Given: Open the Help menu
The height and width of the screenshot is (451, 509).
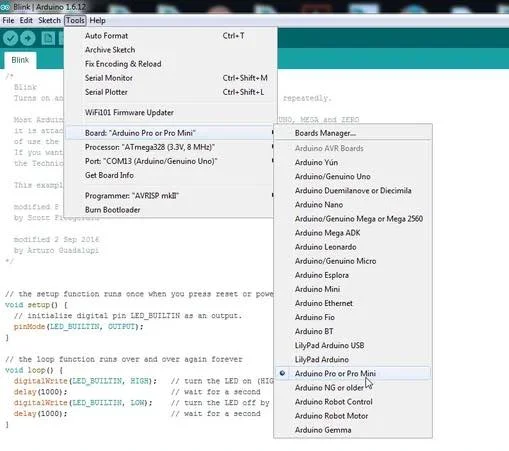Looking at the screenshot, I should pos(97,20).
